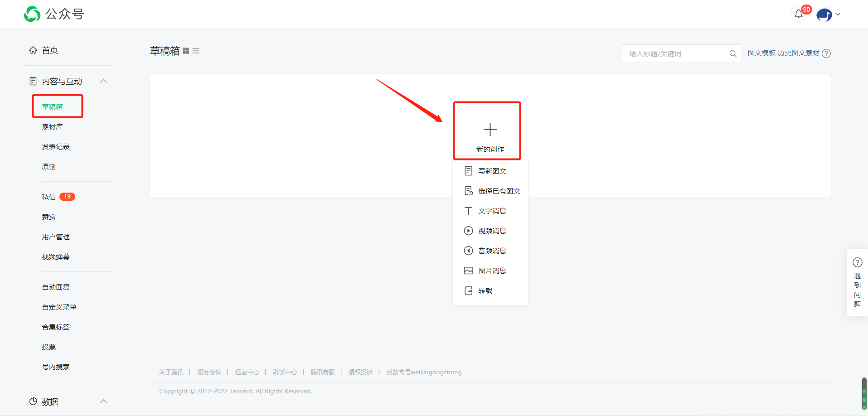Open 合集标签 in the sidebar
The width and height of the screenshot is (868, 416).
pyautogui.click(x=56, y=327)
